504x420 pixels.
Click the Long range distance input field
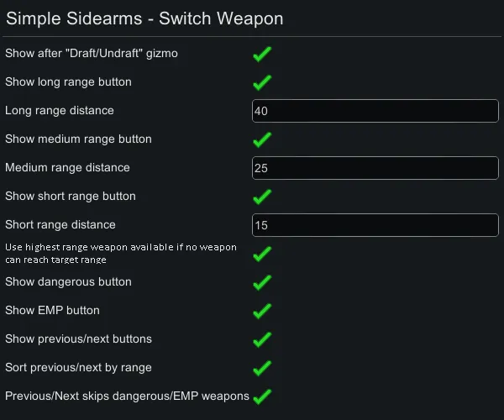pos(375,111)
